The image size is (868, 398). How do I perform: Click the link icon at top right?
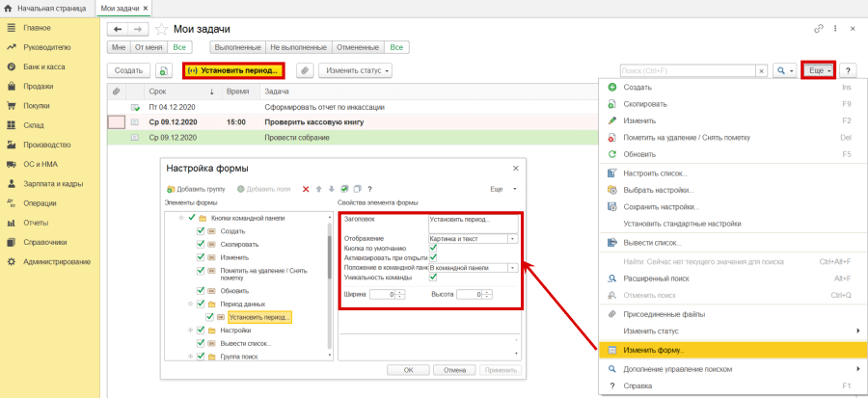(819, 29)
